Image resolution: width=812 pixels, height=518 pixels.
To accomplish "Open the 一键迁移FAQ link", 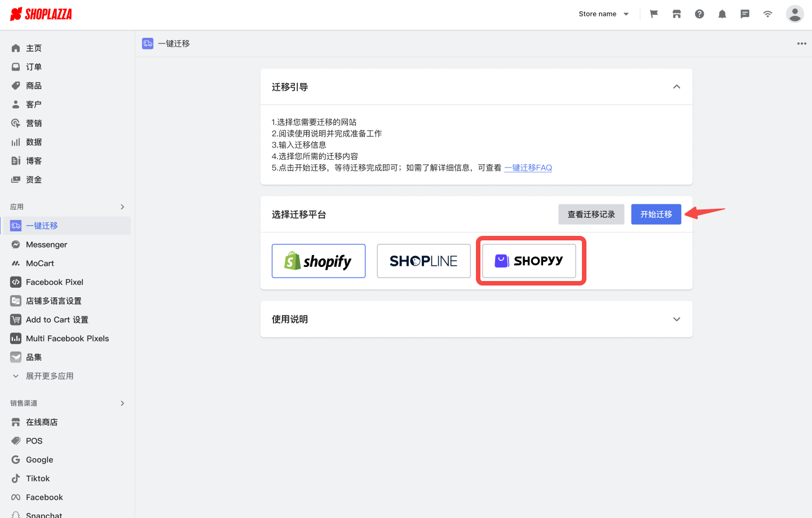I will pyautogui.click(x=528, y=168).
